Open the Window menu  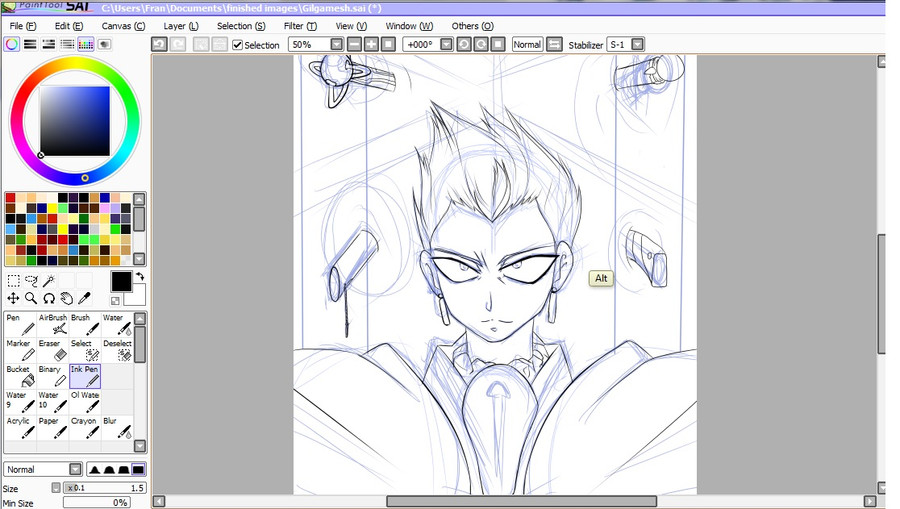click(x=409, y=26)
